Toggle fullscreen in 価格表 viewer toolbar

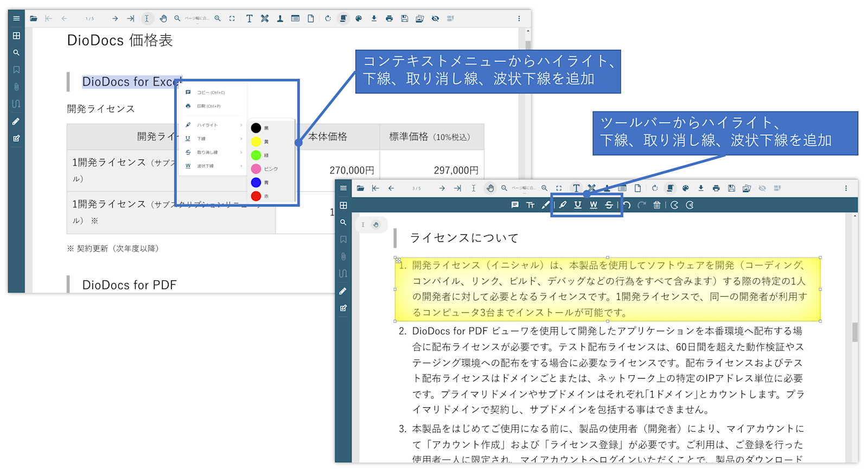[x=232, y=18]
